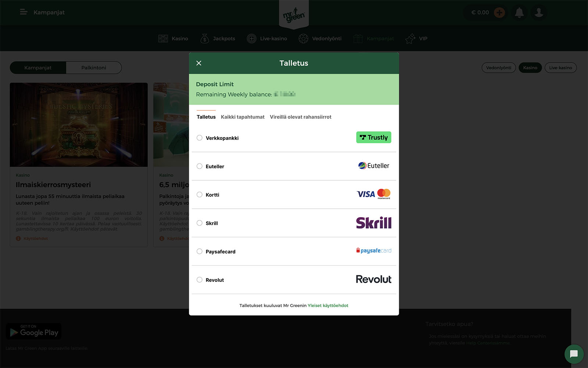
Task: Select the Kampanjat toggle tab
Action: (38, 68)
